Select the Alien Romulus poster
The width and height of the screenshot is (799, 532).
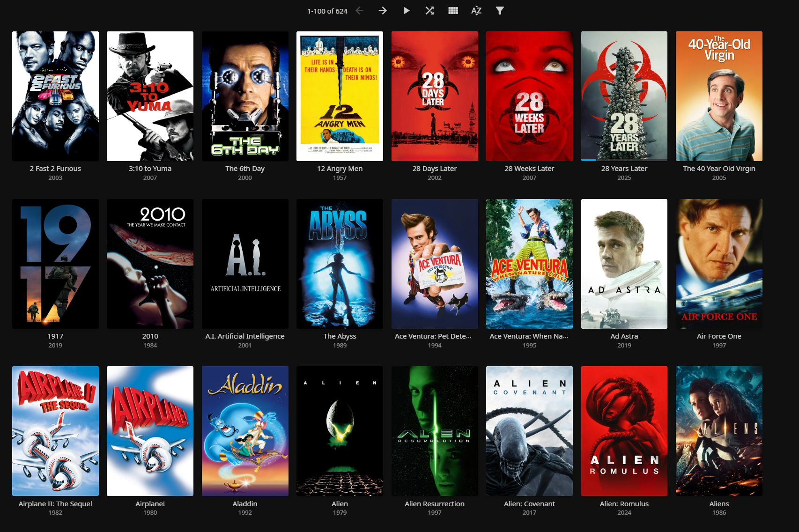pyautogui.click(x=624, y=431)
